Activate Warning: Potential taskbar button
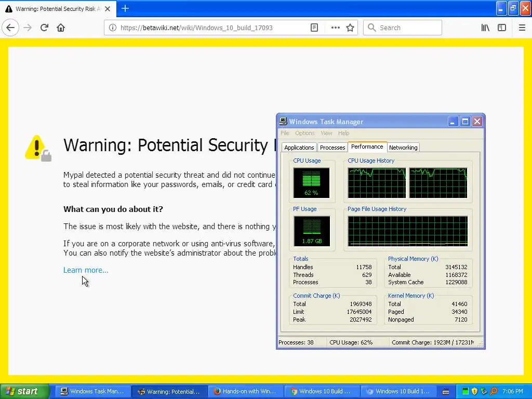This screenshot has height=399, width=532. point(169,391)
